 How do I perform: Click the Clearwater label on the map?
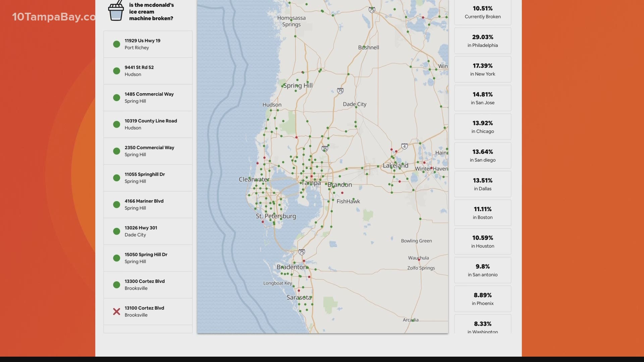[254, 179]
